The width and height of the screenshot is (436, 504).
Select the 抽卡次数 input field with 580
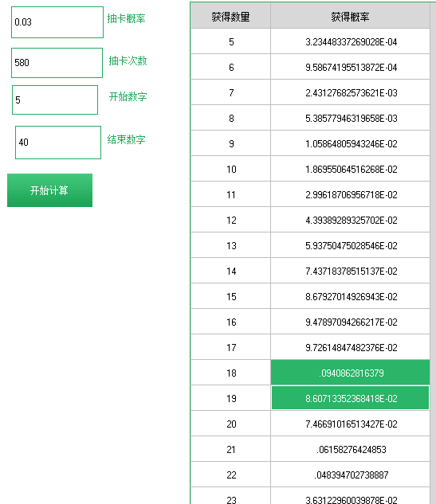point(57,63)
